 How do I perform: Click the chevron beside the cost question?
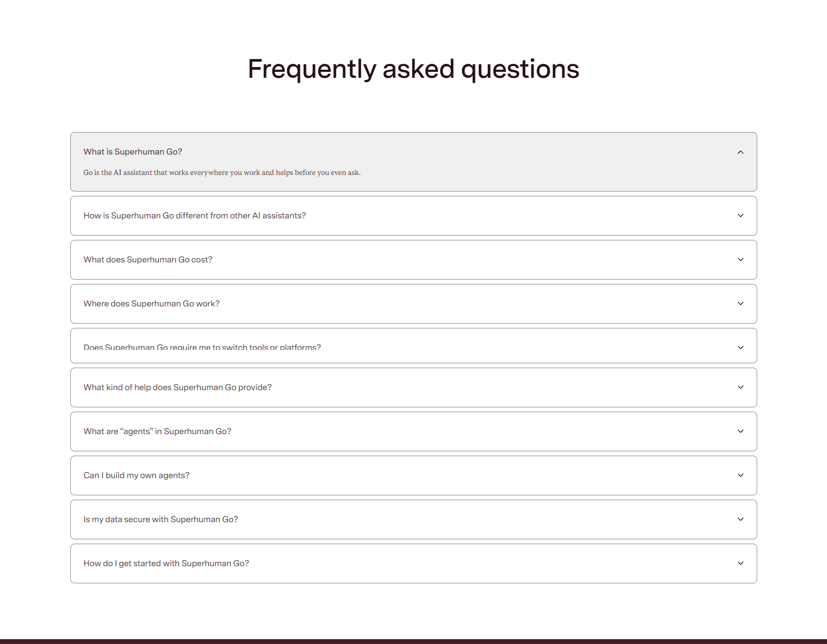[741, 259]
